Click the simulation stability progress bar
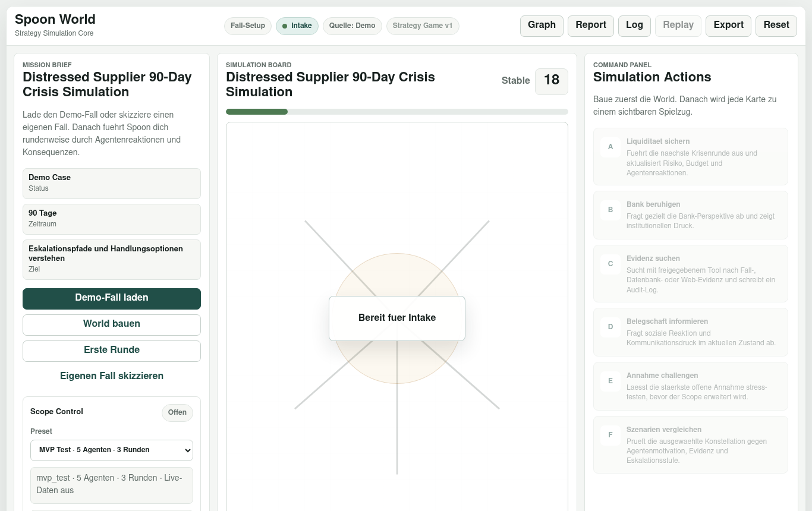 [x=397, y=112]
